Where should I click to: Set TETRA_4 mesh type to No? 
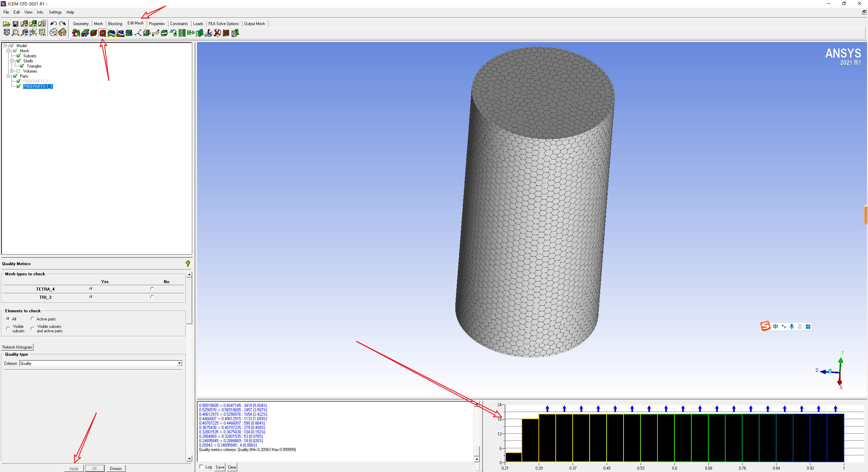click(x=152, y=289)
